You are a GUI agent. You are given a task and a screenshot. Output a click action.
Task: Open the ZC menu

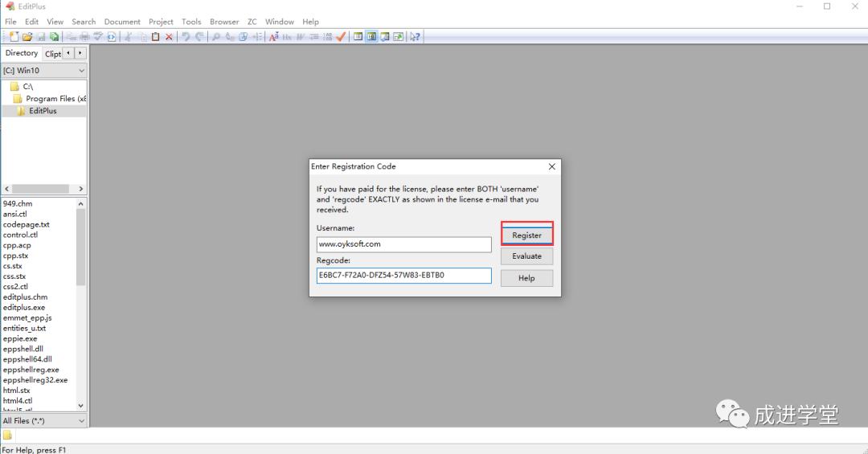pos(252,22)
